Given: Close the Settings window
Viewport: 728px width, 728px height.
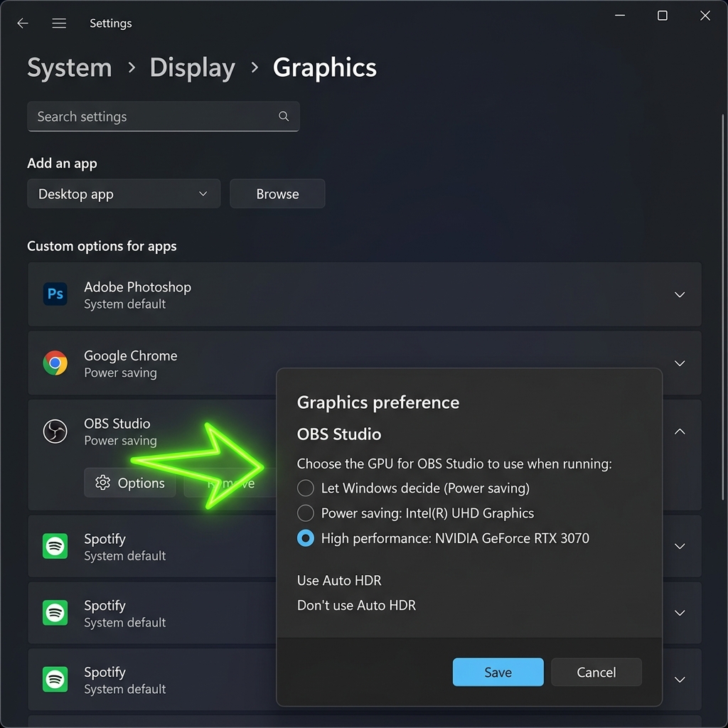Looking at the screenshot, I should coord(705,16).
